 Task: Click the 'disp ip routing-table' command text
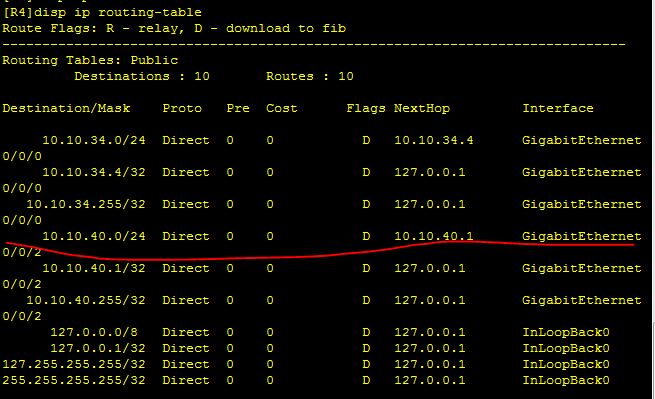(118, 13)
